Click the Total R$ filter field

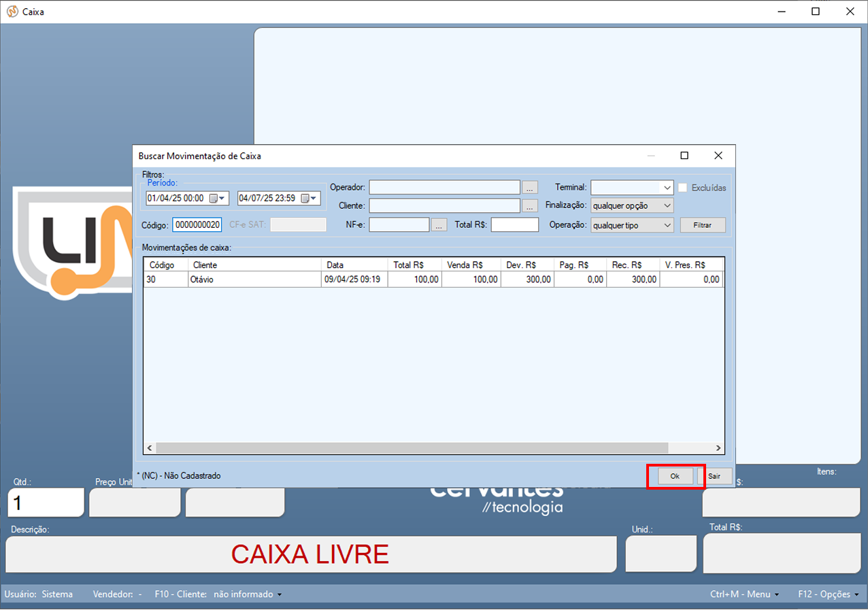tap(514, 225)
